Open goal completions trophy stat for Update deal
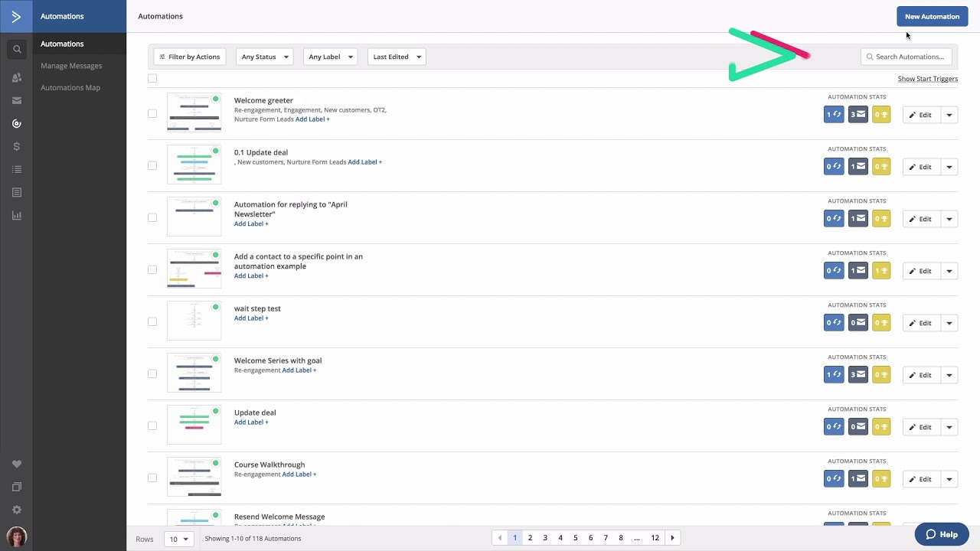Viewport: 980px width, 551px height. pos(881,426)
